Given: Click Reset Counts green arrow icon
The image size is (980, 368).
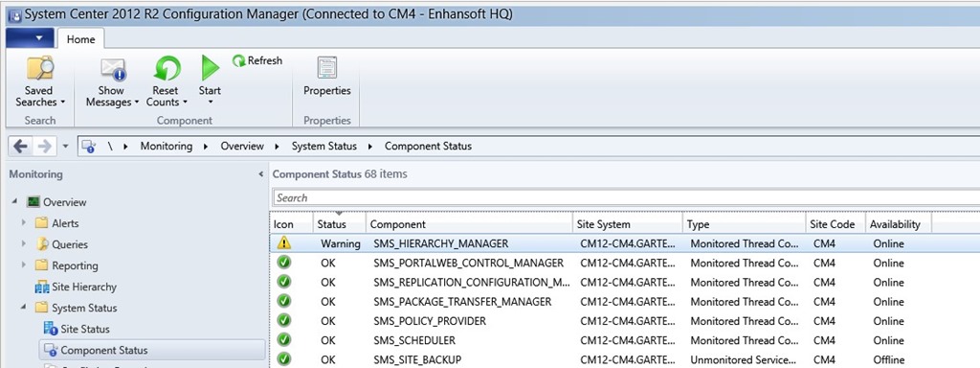Looking at the screenshot, I should pos(167,68).
